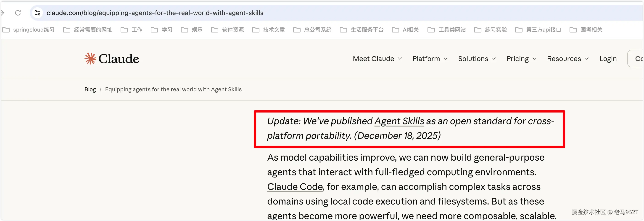Go to the Login page

pos(608,59)
